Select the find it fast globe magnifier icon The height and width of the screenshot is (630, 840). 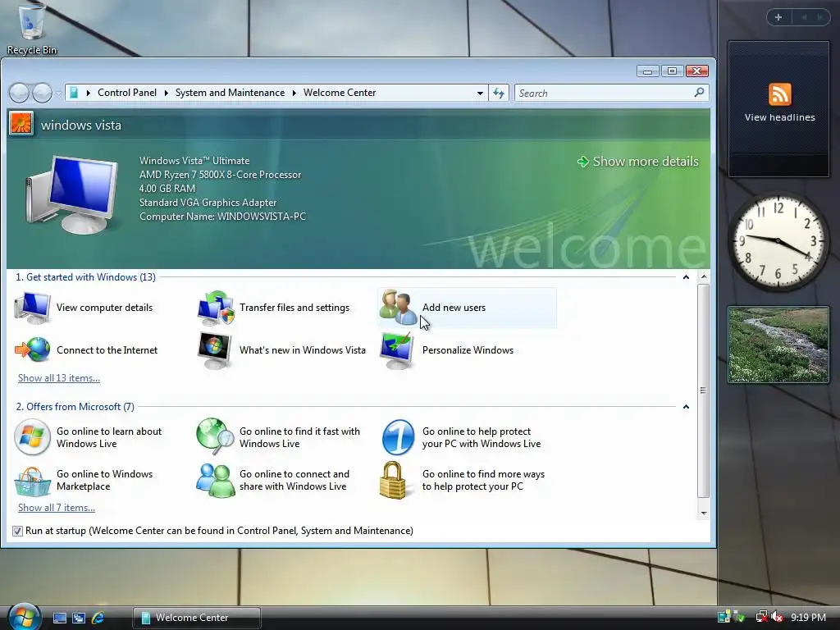point(216,436)
